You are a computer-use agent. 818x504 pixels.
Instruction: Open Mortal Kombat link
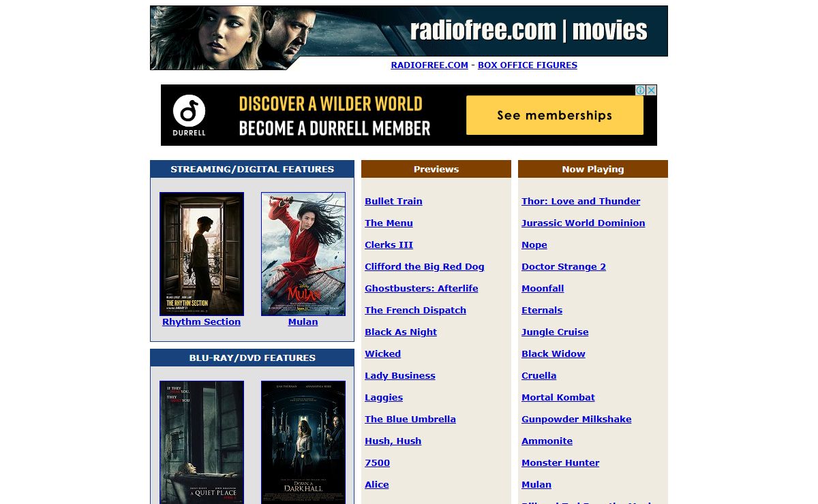[x=558, y=397]
